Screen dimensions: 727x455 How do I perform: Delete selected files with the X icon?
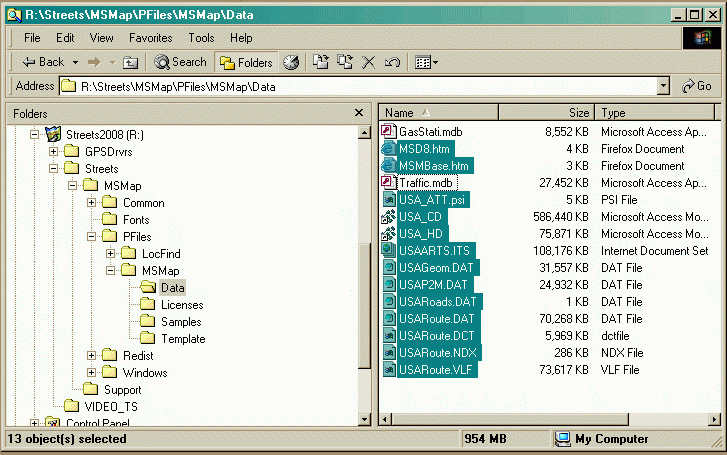pyautogui.click(x=369, y=62)
